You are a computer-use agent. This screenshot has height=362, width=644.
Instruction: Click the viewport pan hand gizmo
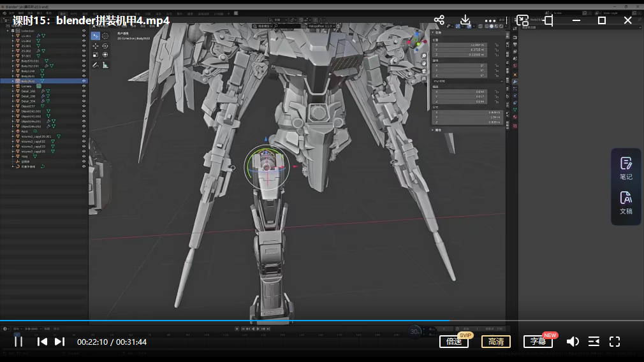tap(424, 64)
